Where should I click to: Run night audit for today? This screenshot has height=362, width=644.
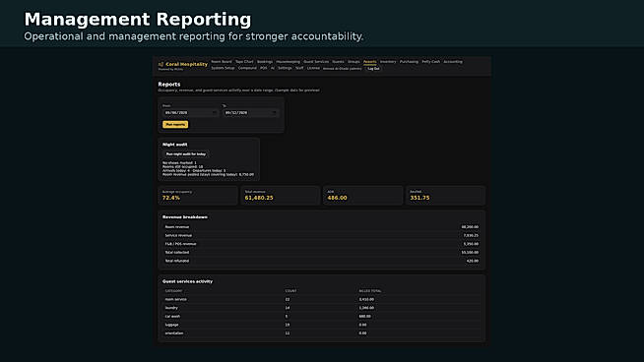(x=186, y=153)
